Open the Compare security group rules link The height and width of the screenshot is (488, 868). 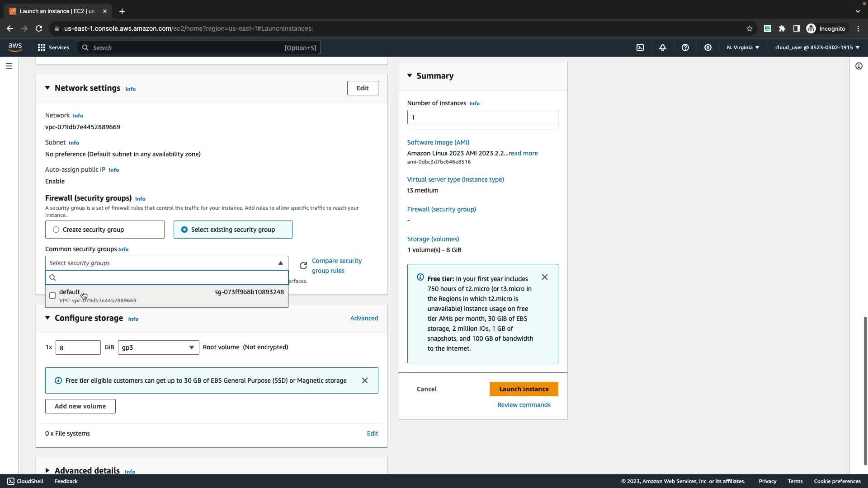(x=336, y=266)
